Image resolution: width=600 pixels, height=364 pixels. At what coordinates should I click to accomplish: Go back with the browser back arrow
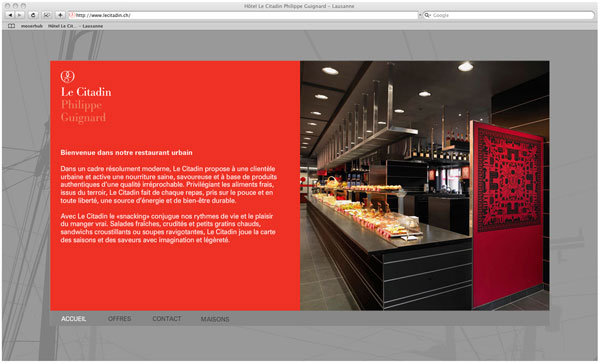tap(10, 15)
